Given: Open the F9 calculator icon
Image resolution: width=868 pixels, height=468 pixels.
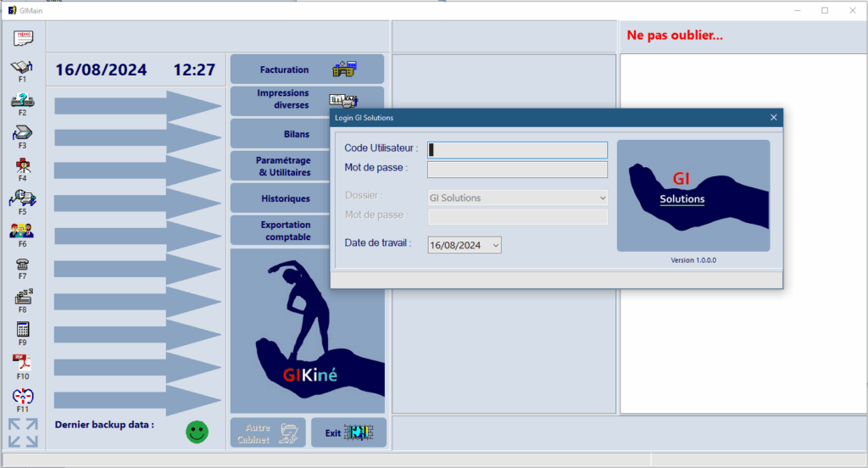Looking at the screenshot, I should 23,330.
